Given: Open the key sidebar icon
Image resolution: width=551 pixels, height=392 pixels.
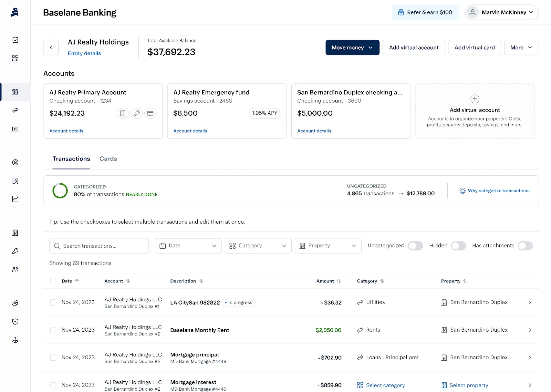Looking at the screenshot, I should click(x=15, y=251).
